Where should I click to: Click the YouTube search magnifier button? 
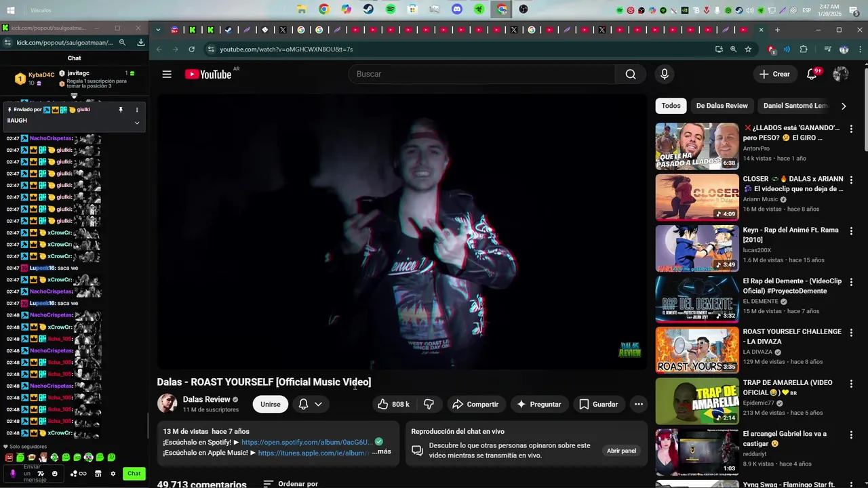(631, 74)
